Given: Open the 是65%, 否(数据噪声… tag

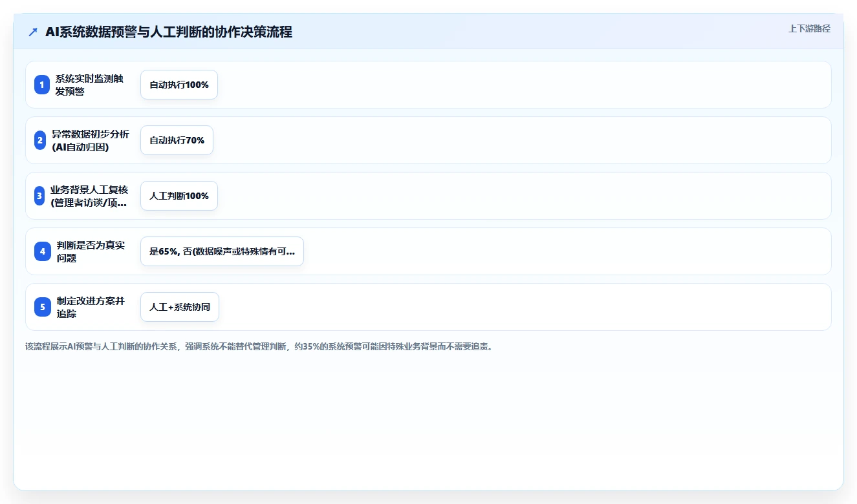Looking at the screenshot, I should [222, 251].
